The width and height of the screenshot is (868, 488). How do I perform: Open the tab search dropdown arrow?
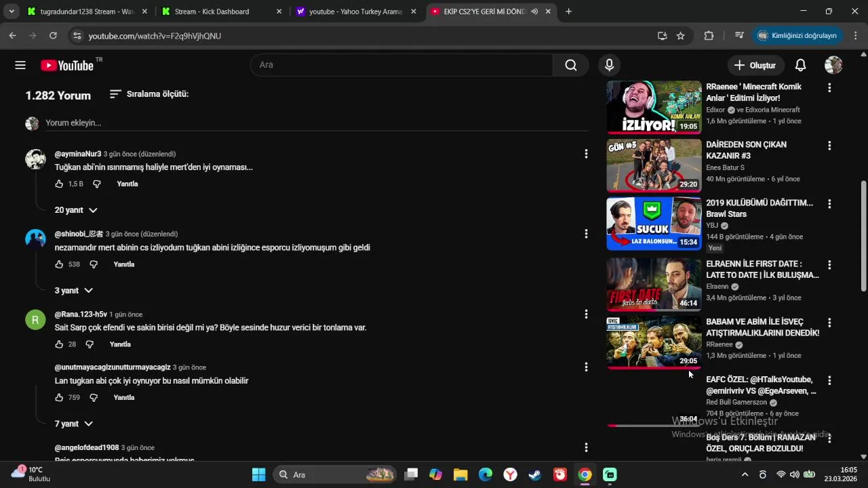(x=11, y=12)
